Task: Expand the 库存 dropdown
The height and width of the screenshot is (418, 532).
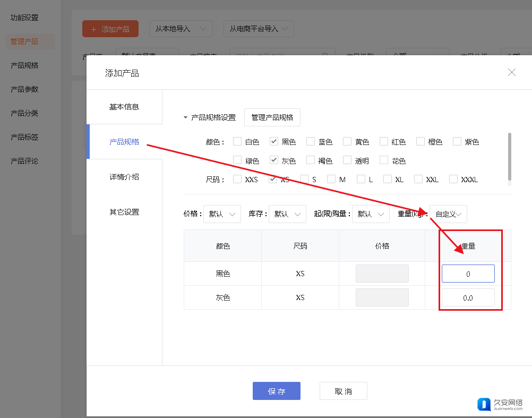Action: [x=287, y=214]
